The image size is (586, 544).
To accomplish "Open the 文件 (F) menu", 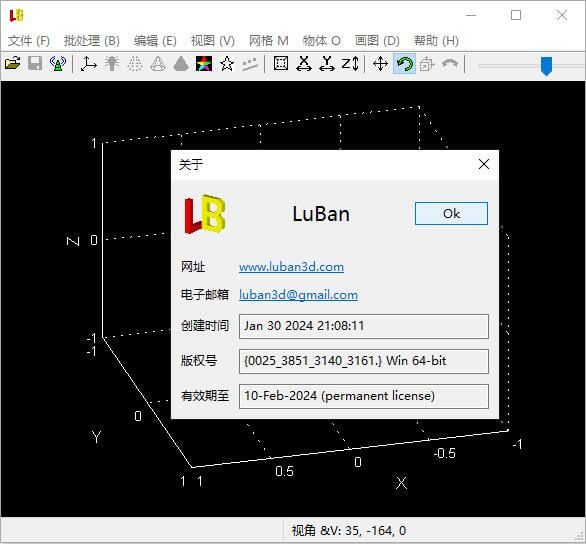I will click(x=29, y=40).
